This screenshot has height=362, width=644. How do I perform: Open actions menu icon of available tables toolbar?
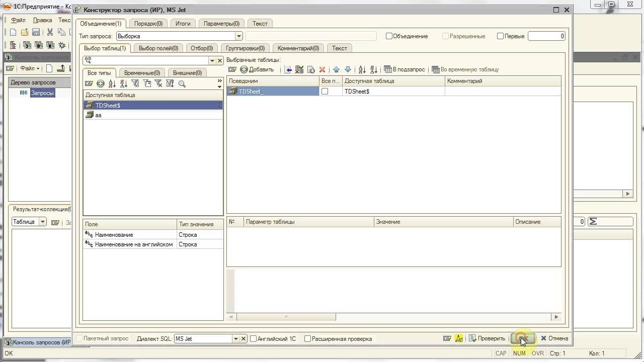click(x=89, y=84)
